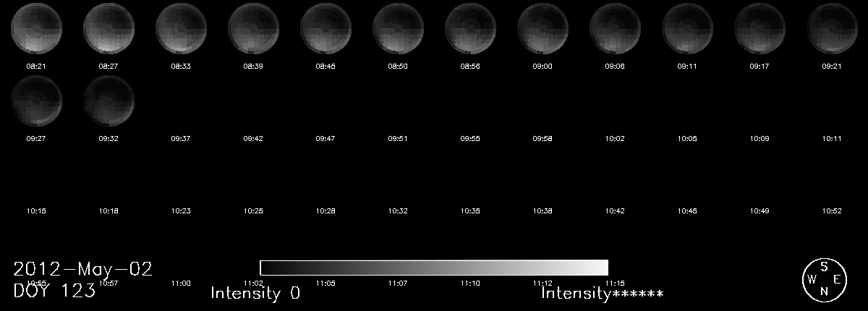Click the 10:52 time label
The image size is (868, 311).
(832, 210)
